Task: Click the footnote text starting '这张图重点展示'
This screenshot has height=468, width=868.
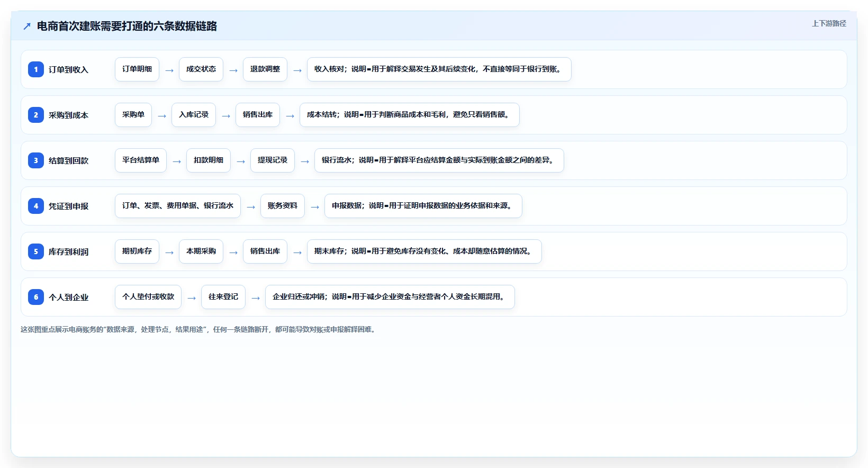Action: coord(200,329)
